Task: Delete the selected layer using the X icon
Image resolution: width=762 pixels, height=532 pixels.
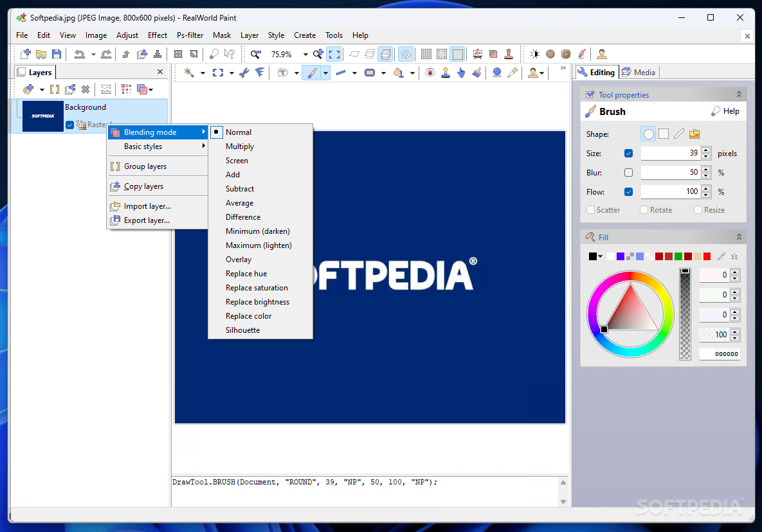Action: [85, 89]
